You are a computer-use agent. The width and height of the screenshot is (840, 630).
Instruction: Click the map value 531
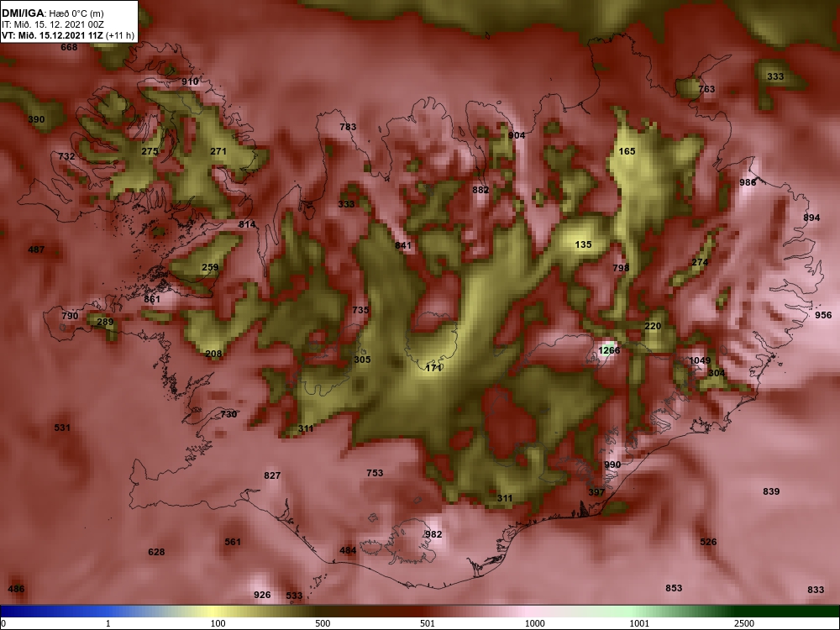[62, 428]
